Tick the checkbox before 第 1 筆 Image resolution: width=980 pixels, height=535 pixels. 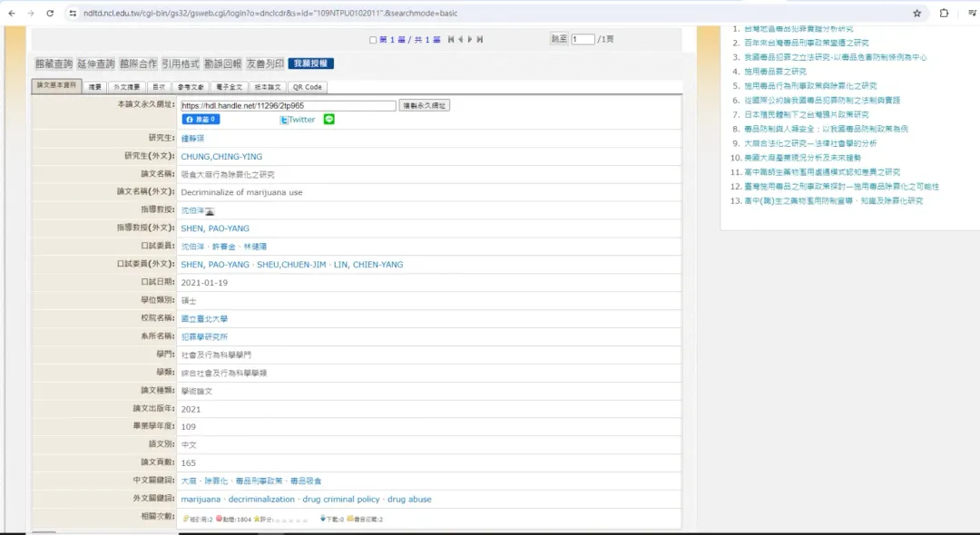(x=373, y=40)
